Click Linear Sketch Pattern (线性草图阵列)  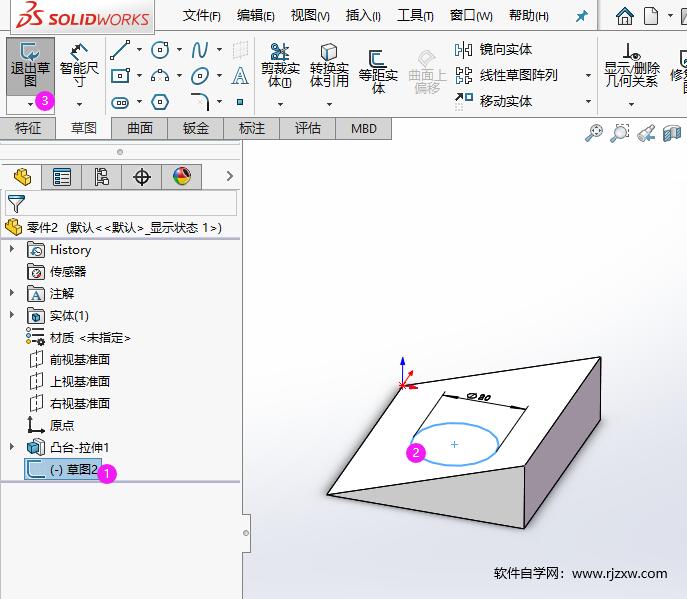click(x=506, y=75)
